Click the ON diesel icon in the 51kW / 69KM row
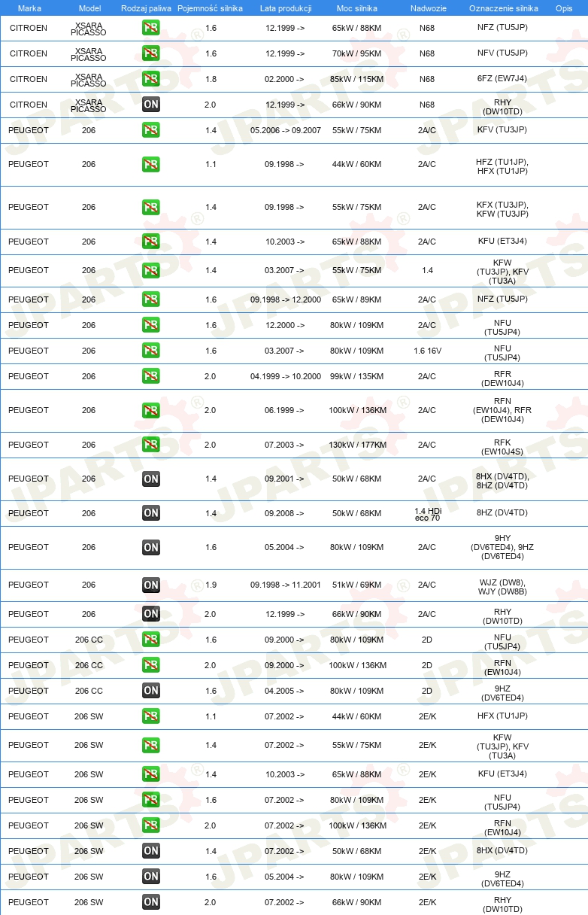The height and width of the screenshot is (915, 588). tap(151, 585)
